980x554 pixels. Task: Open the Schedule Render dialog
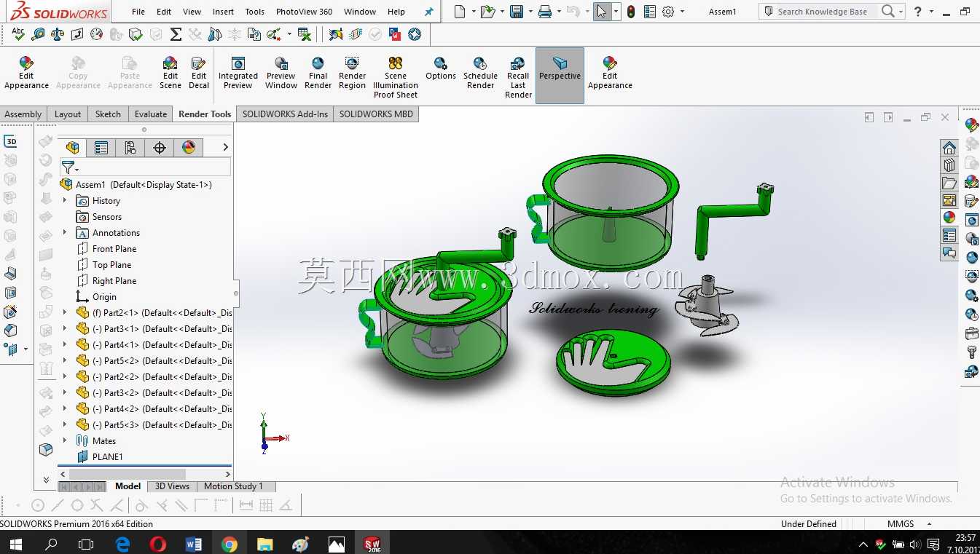coord(480,72)
